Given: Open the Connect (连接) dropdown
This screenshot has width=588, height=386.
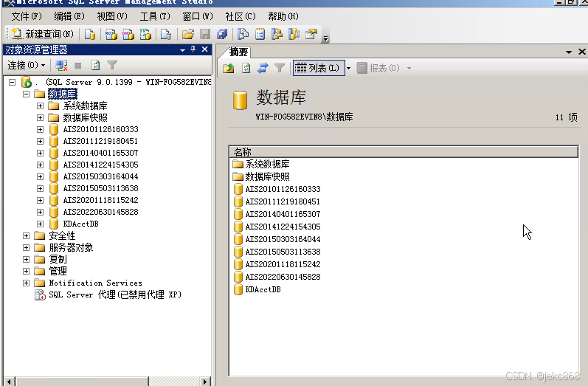Looking at the screenshot, I should 27,65.
